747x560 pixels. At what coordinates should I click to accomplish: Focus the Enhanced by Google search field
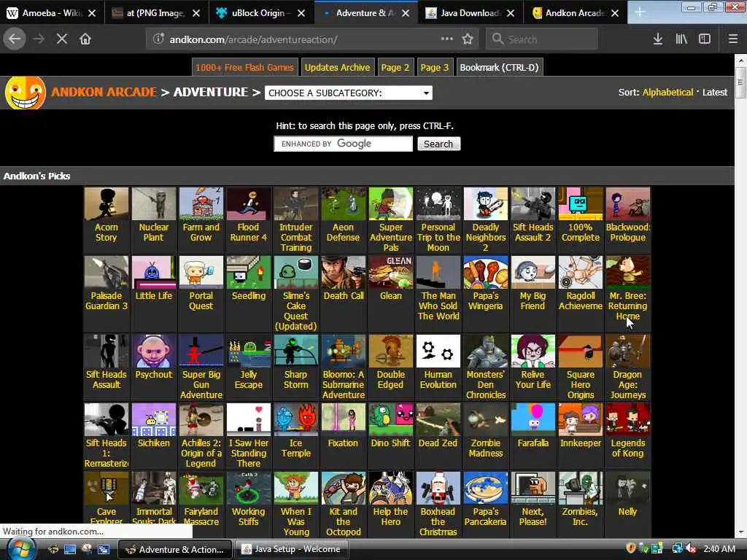pyautogui.click(x=343, y=144)
